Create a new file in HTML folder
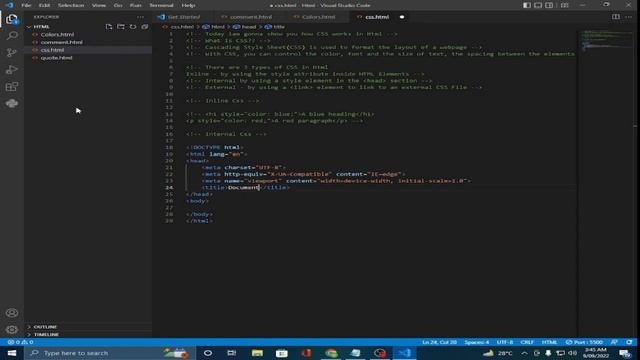The image size is (640, 360). [x=109, y=27]
